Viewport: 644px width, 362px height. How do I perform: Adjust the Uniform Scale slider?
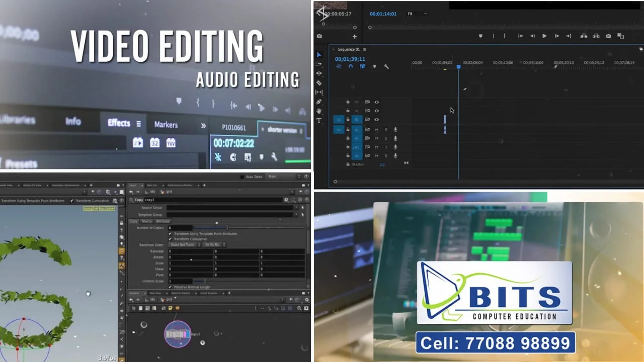249,281
